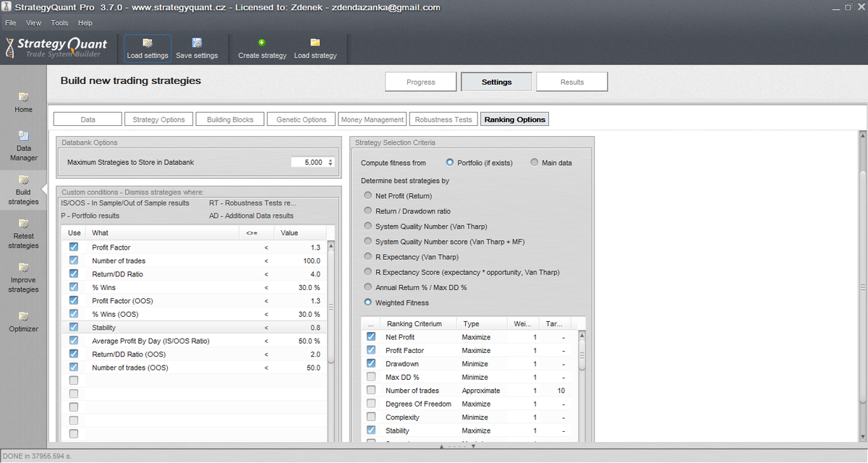The image size is (868, 463).
Task: Select Main data fitness source
Action: tap(535, 163)
